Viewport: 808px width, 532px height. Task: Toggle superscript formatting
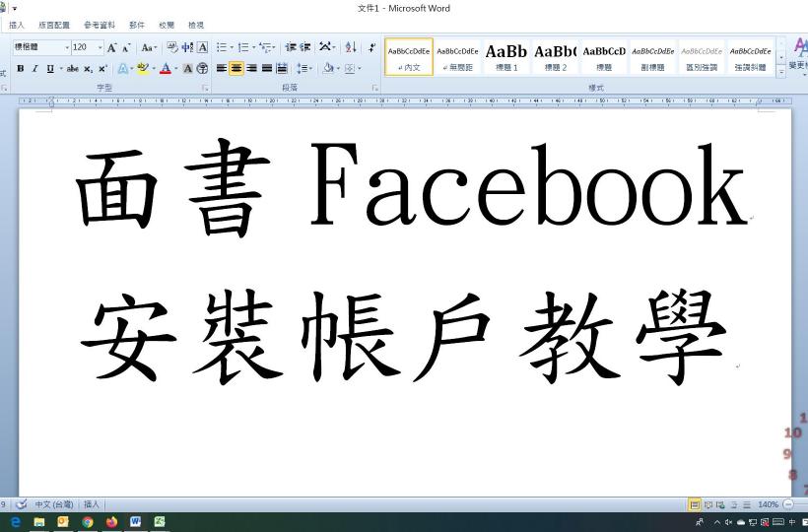102,69
